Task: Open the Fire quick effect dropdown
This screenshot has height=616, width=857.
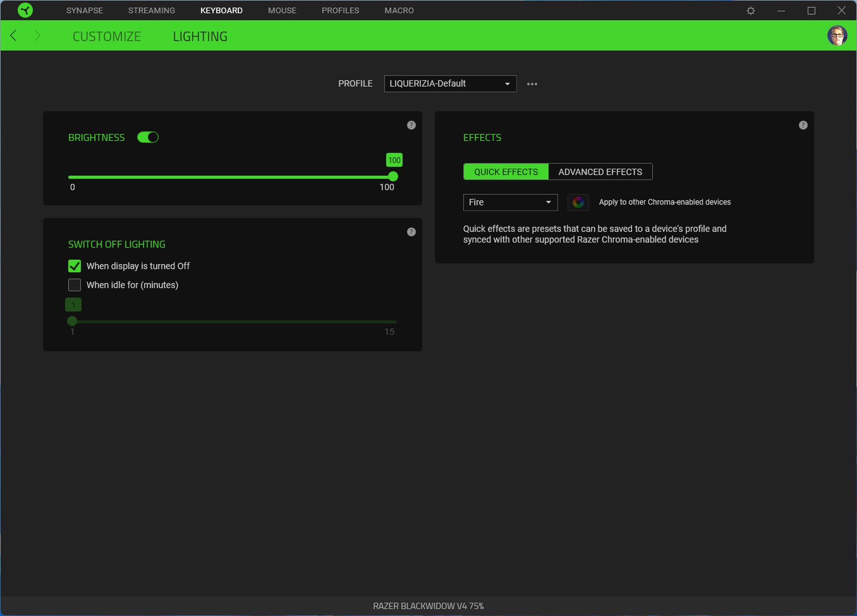Action: coord(510,202)
